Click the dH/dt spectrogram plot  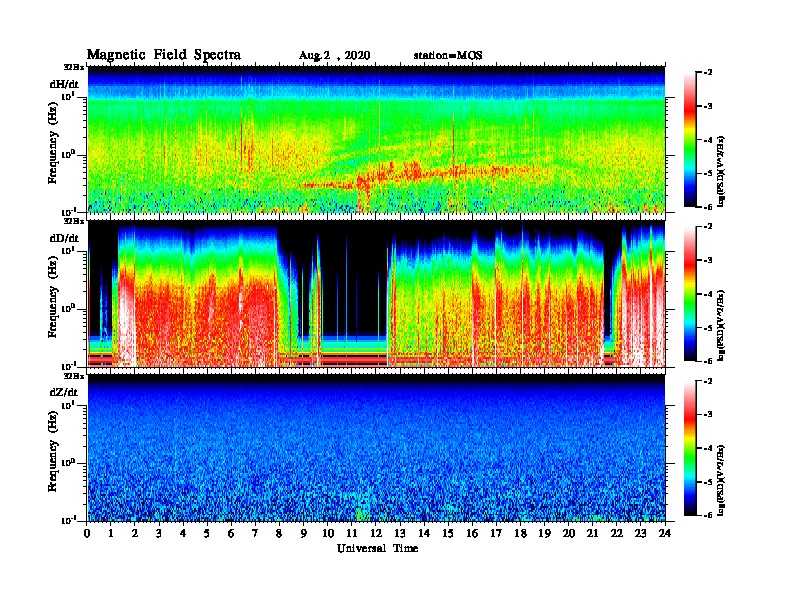[x=376, y=139]
